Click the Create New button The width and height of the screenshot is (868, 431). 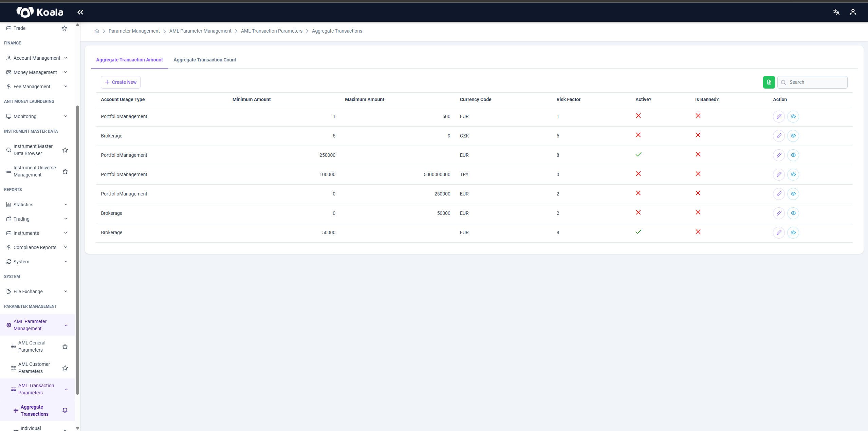coord(121,82)
